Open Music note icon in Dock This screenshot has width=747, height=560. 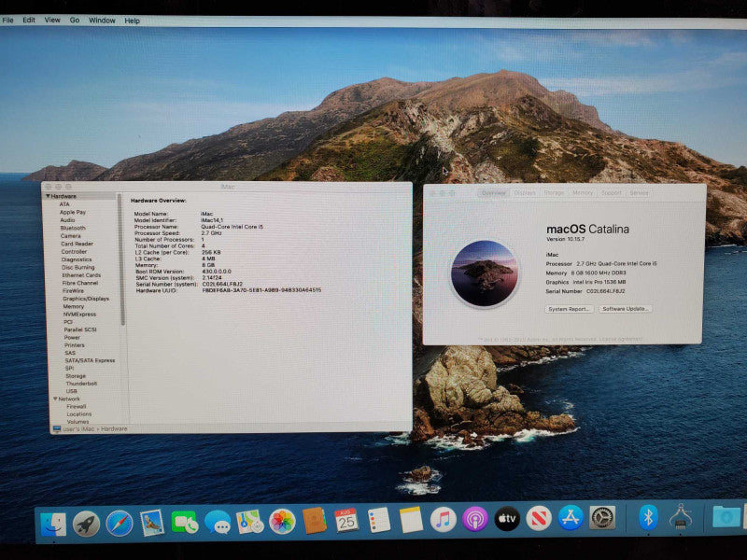point(443,519)
